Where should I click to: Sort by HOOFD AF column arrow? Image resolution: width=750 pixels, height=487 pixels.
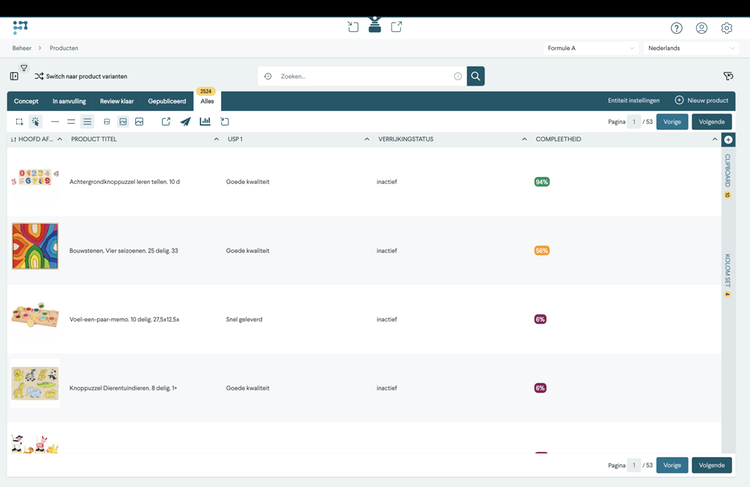(x=60, y=139)
